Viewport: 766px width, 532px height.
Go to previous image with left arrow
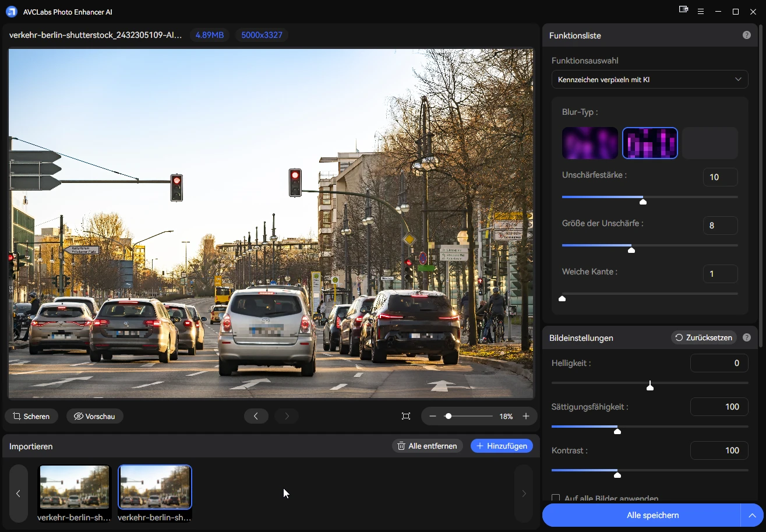point(256,416)
